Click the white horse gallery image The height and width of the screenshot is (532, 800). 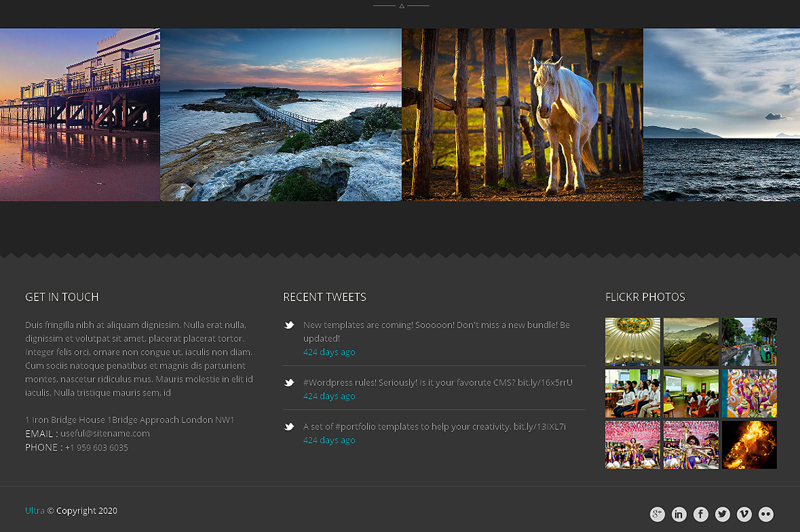pos(522,114)
